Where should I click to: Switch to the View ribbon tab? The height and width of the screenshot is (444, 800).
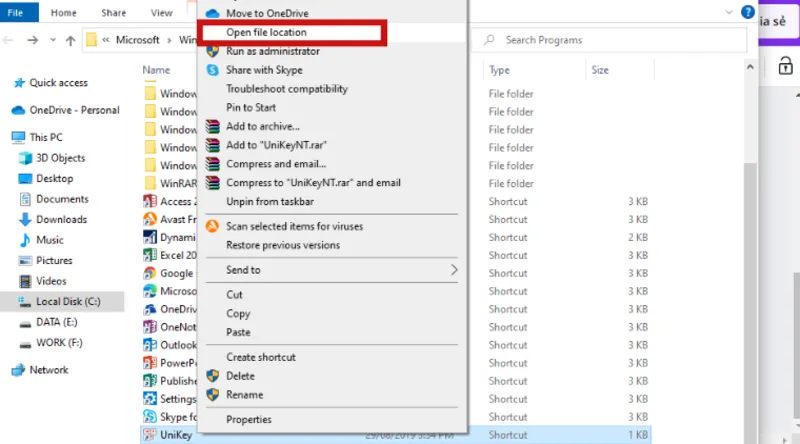tap(161, 13)
